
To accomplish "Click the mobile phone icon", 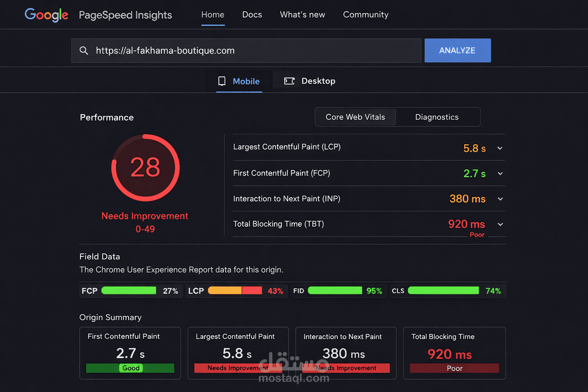I will click(x=222, y=81).
